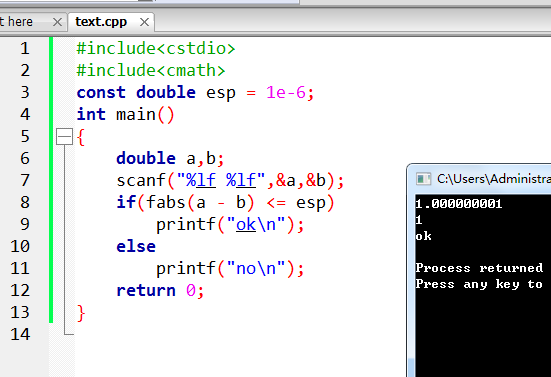
Task: Close the text.cpp tab
Action: (x=144, y=22)
